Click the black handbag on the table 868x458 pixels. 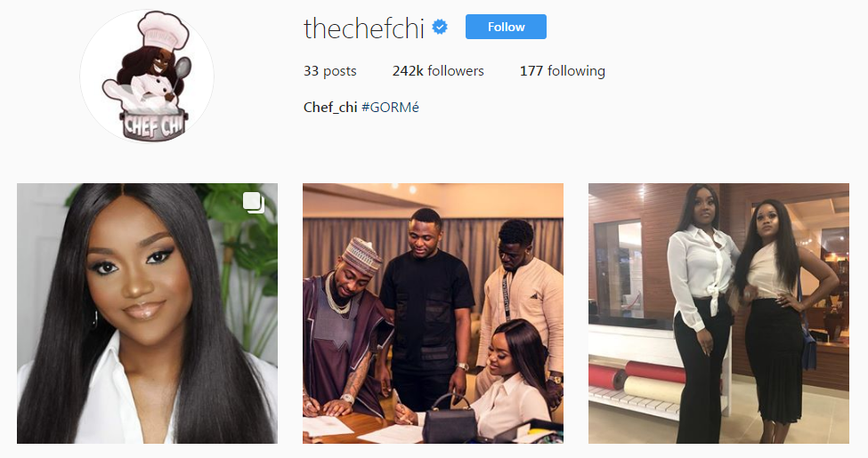(450, 421)
